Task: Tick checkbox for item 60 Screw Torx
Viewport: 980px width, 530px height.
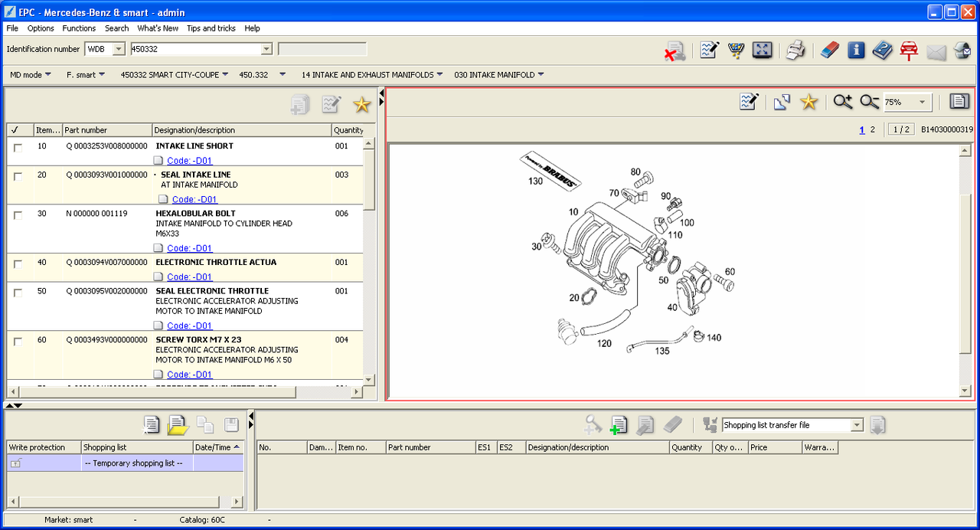Action: (x=18, y=342)
